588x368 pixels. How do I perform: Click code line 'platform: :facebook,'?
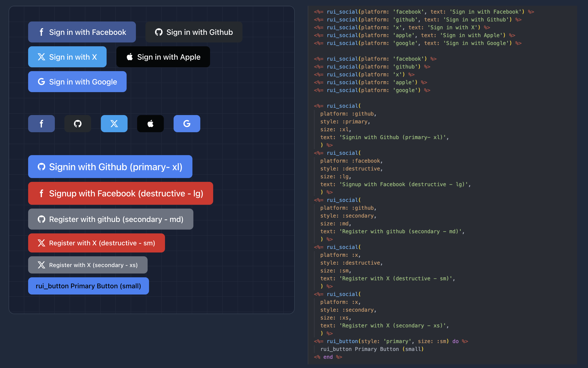[352, 161]
